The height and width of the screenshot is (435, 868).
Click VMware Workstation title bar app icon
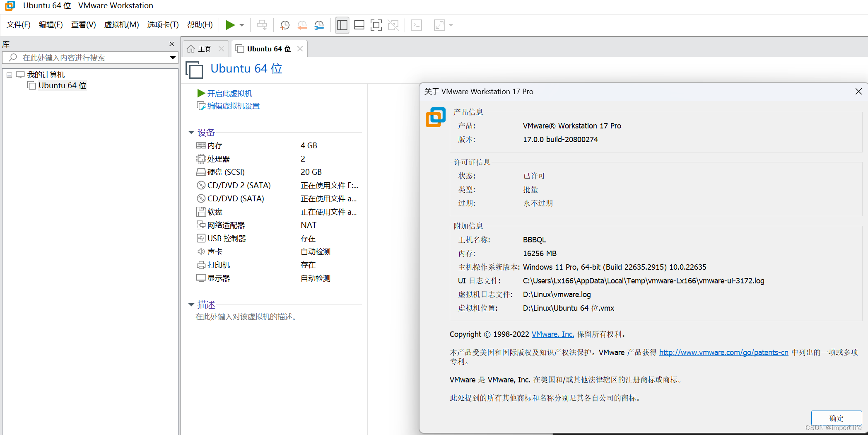pyautogui.click(x=10, y=6)
